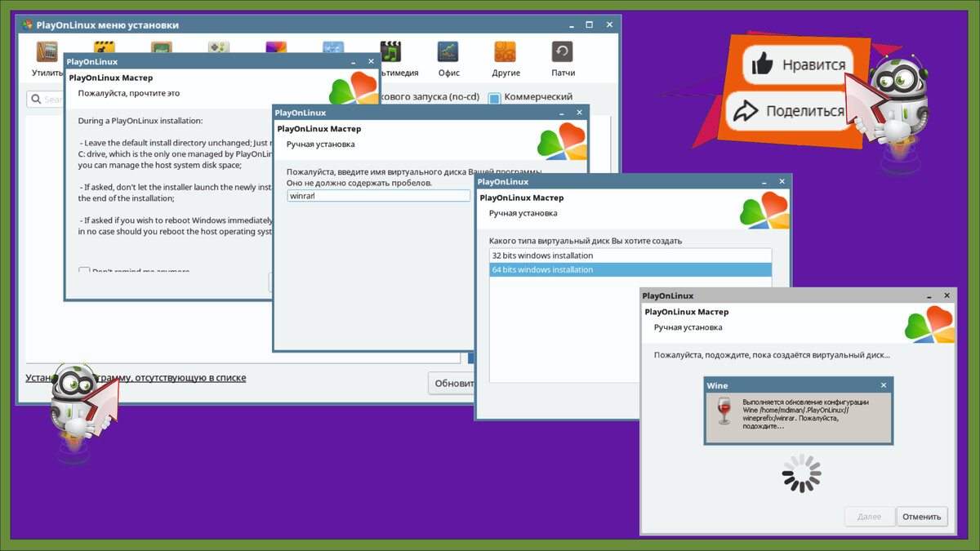This screenshot has height=551, width=980.
Task: Maximize the PlayOnLinux install menu window
Action: (589, 24)
